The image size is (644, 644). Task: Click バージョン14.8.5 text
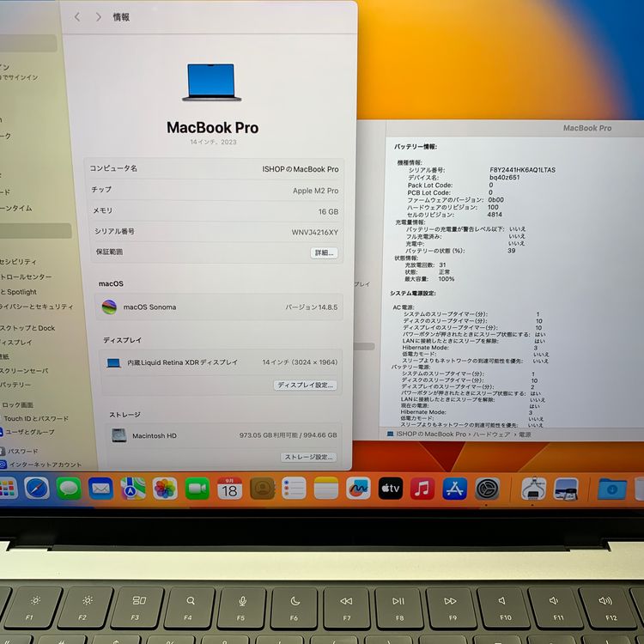click(x=312, y=307)
